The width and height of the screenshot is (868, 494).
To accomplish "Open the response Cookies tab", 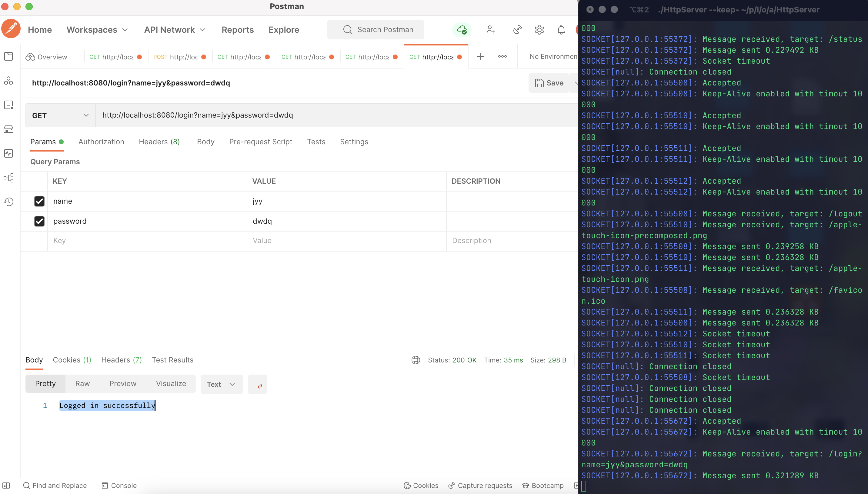I will (72, 360).
